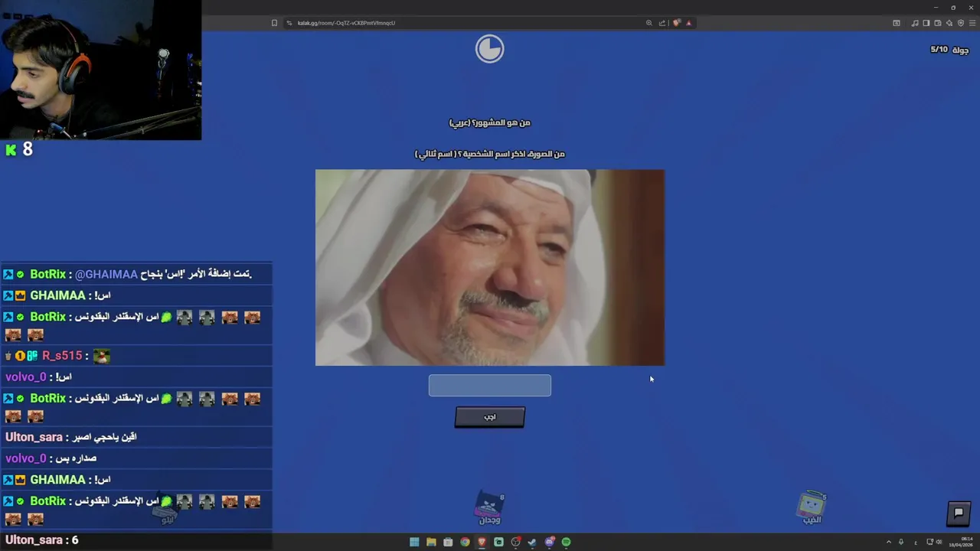Open Steam from the taskbar
Viewport: 980px width, 551px height.
(x=532, y=542)
